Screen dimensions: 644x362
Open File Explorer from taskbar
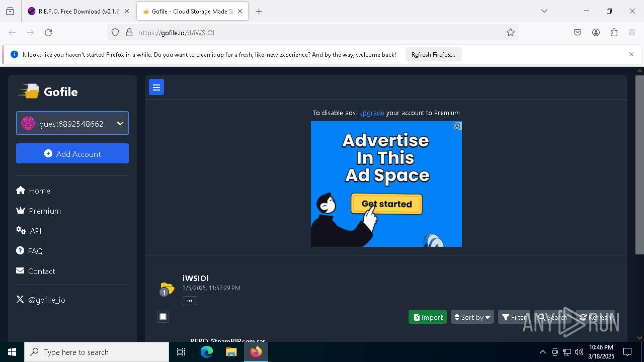[231, 352]
